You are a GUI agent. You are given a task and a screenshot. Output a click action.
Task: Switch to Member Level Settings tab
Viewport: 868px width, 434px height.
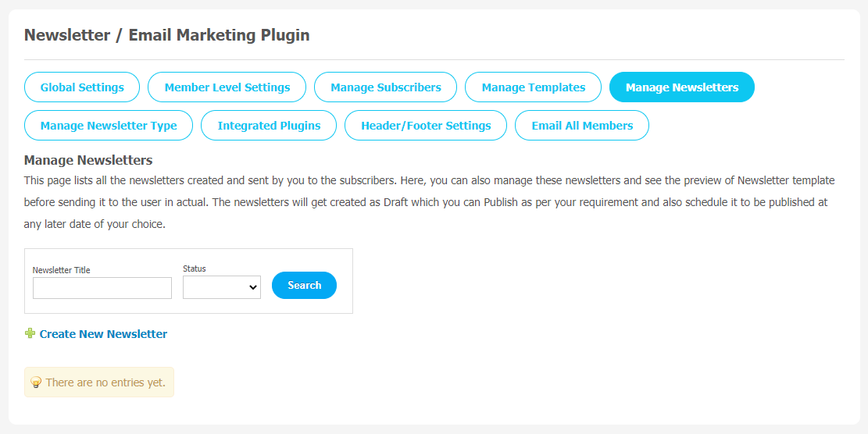pos(227,87)
